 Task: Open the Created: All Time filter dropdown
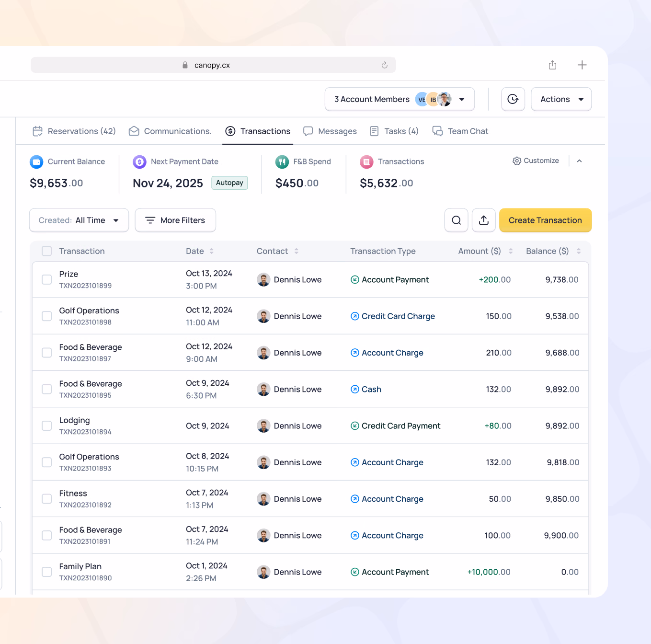pyautogui.click(x=79, y=220)
